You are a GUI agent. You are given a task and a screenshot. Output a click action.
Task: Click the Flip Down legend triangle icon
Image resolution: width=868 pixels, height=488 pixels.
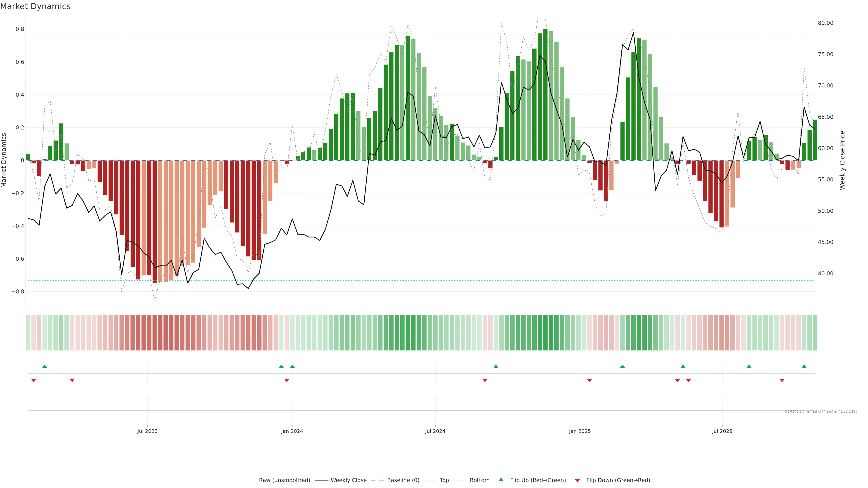click(x=577, y=481)
